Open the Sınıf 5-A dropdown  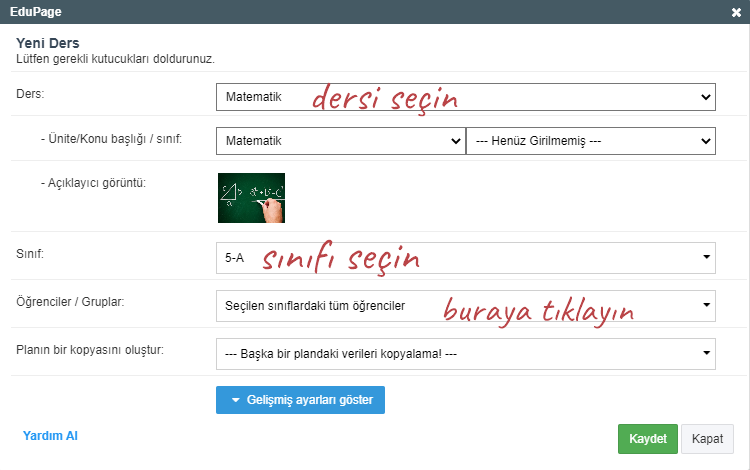click(465, 258)
